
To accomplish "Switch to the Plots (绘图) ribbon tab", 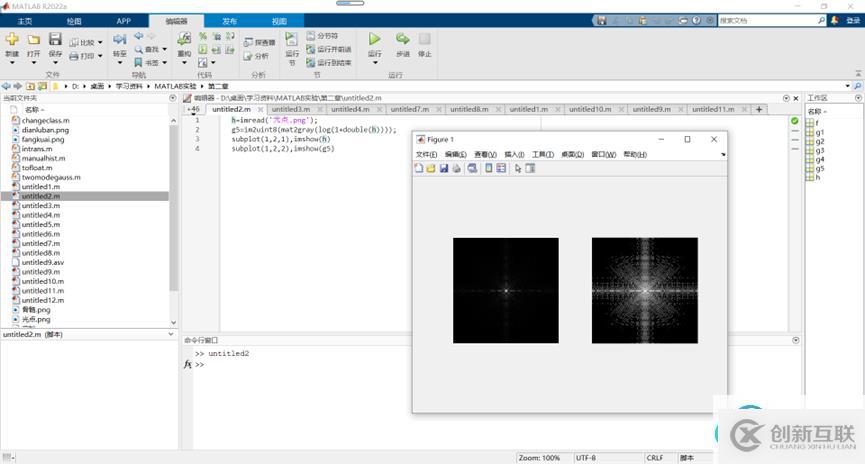I will coord(74,20).
